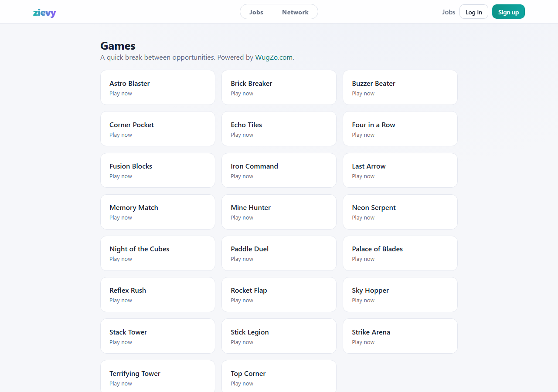Play the Brick Breaker game
The width and height of the screenshot is (558, 392).
279,88
